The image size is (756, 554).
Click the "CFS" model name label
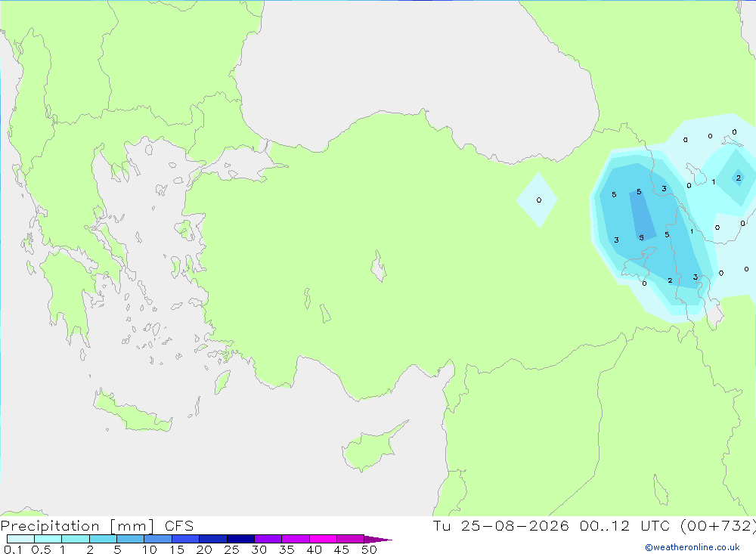pos(179,526)
